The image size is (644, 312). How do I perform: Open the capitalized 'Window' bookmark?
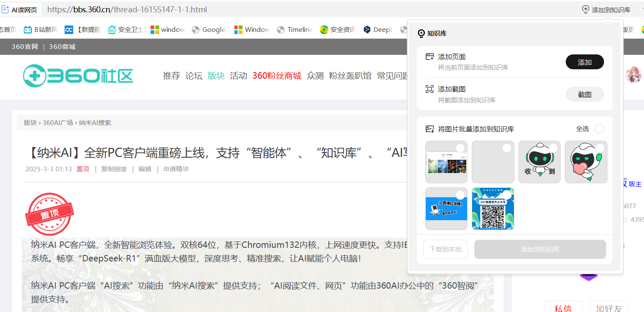tap(252, 29)
